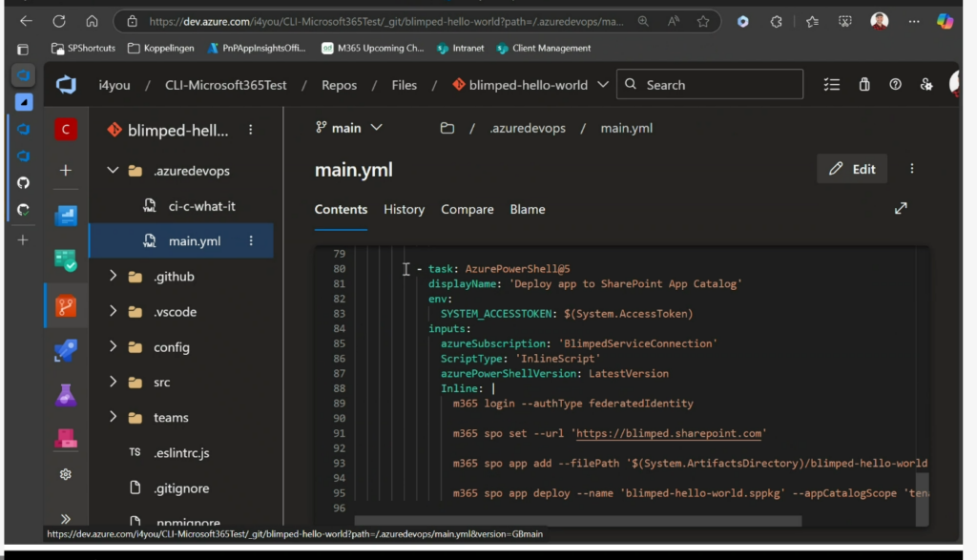This screenshot has width=977, height=560.
Task: Open the work items list icon in header
Action: click(832, 85)
